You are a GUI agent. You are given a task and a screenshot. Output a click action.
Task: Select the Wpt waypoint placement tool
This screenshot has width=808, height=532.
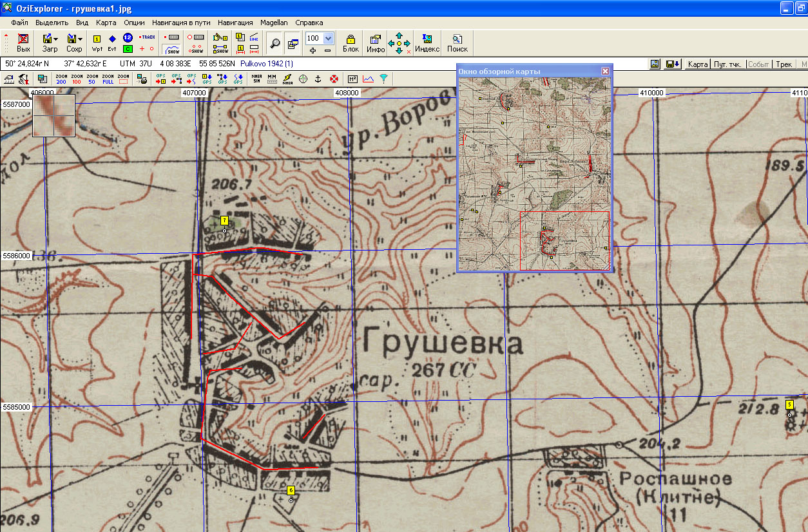pos(97,43)
